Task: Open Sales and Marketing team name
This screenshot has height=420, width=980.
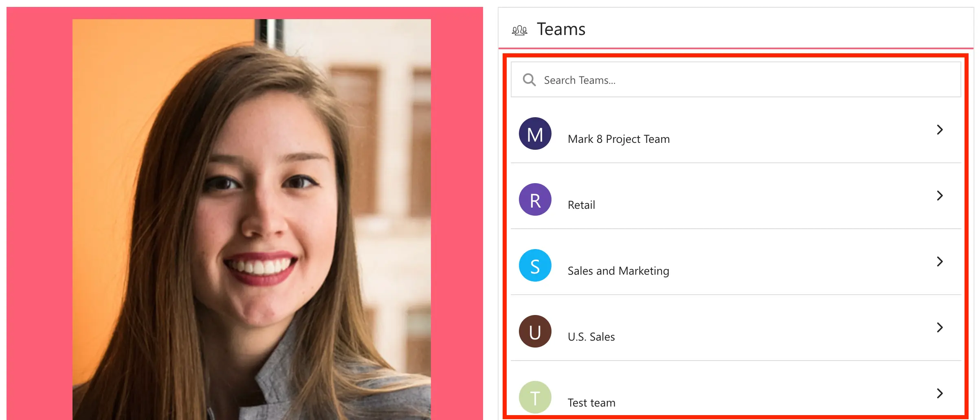Action: tap(618, 271)
